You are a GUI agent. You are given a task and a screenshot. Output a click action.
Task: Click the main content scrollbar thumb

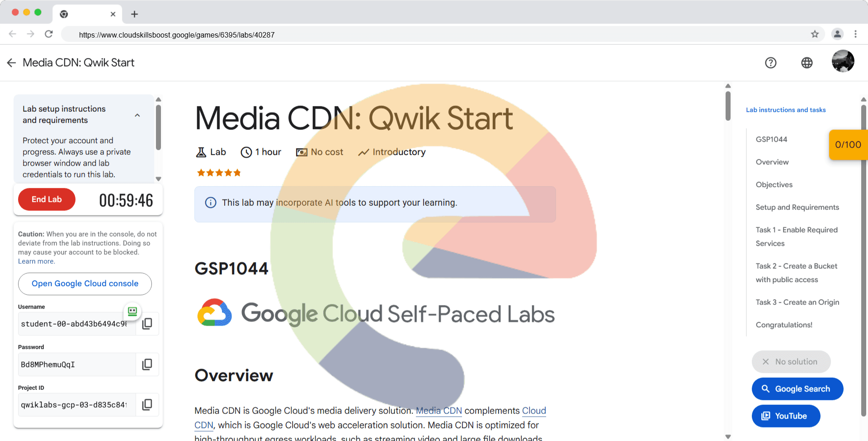pyautogui.click(x=728, y=106)
